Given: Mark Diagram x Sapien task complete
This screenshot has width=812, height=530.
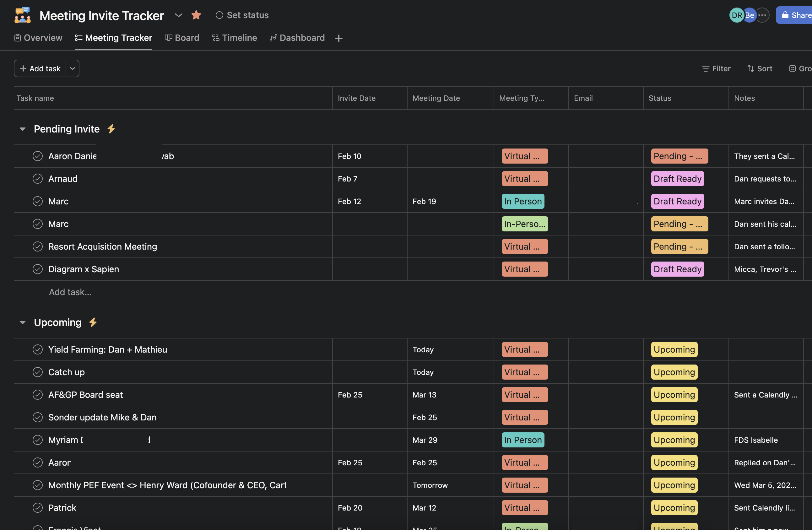Looking at the screenshot, I should (x=38, y=269).
